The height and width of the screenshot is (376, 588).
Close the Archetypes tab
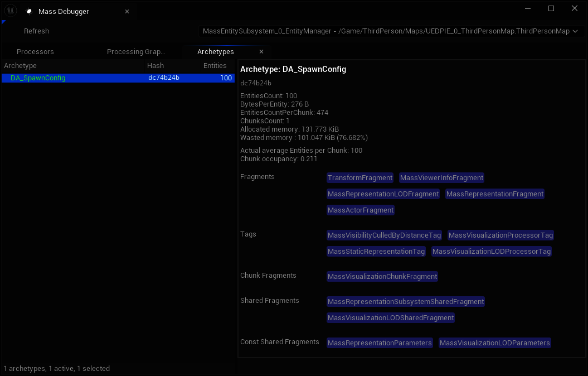point(261,52)
